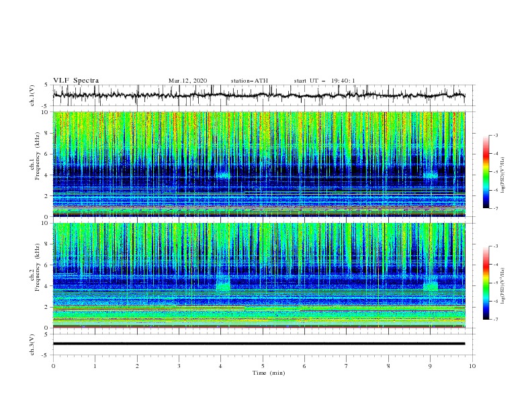Select the "ch.3(V)" axis label

pos(32,345)
